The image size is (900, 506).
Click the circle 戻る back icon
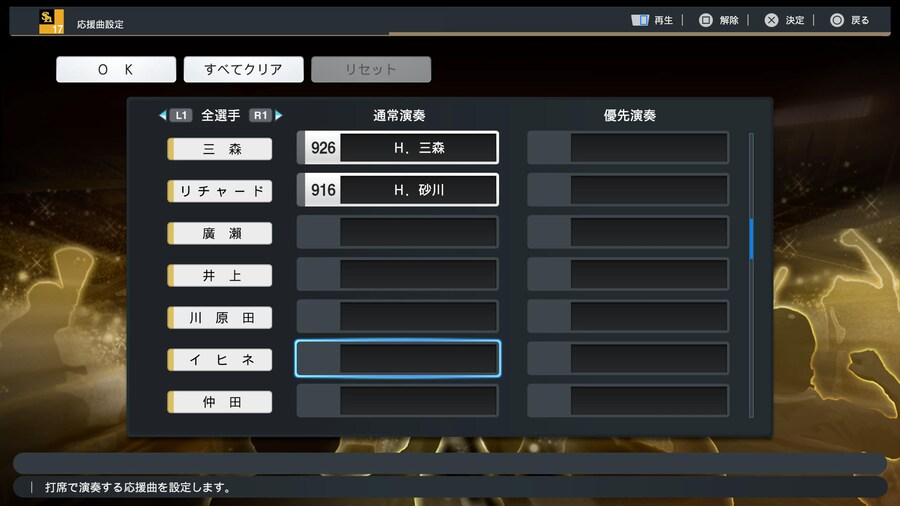pyautogui.click(x=837, y=20)
